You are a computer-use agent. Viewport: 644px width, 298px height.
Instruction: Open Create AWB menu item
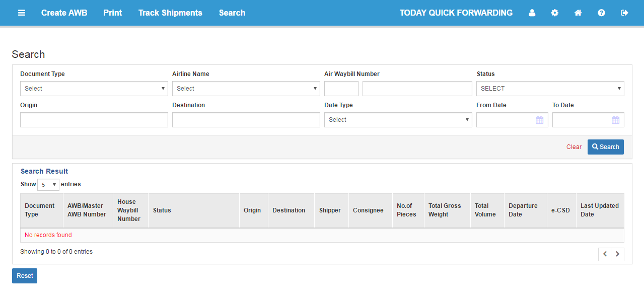pyautogui.click(x=64, y=13)
